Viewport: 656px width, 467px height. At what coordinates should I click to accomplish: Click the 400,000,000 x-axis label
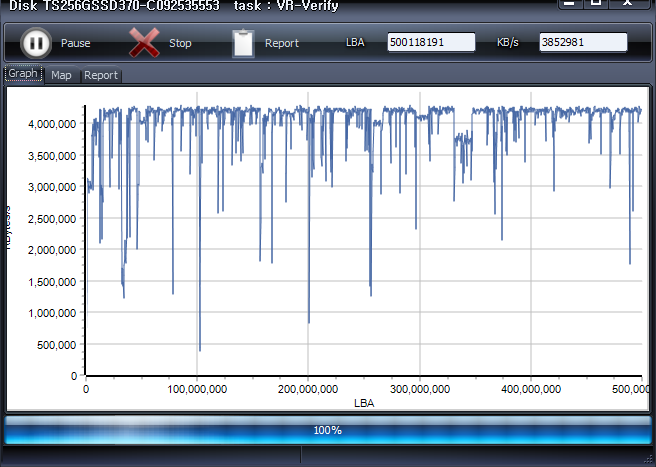click(531, 389)
